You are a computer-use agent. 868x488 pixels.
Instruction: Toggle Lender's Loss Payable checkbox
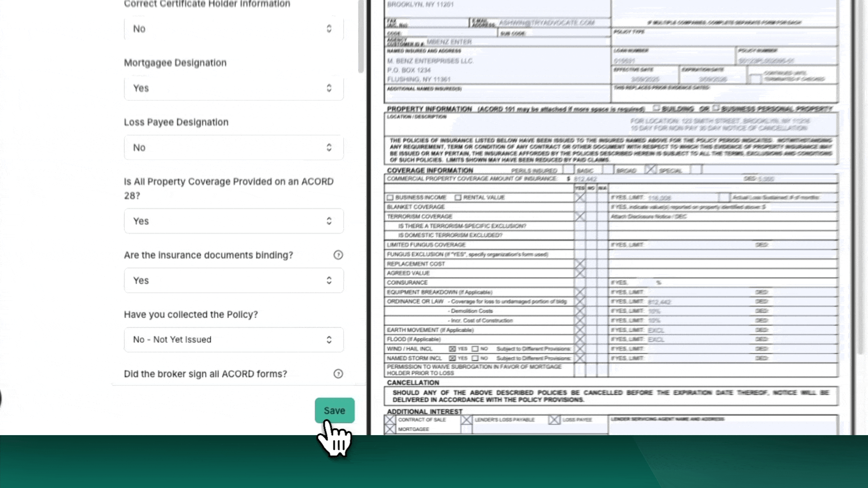(x=467, y=420)
